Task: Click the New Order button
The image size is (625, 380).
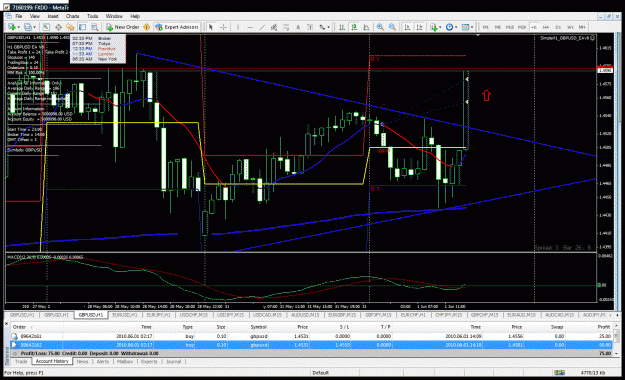Action: click(123, 27)
